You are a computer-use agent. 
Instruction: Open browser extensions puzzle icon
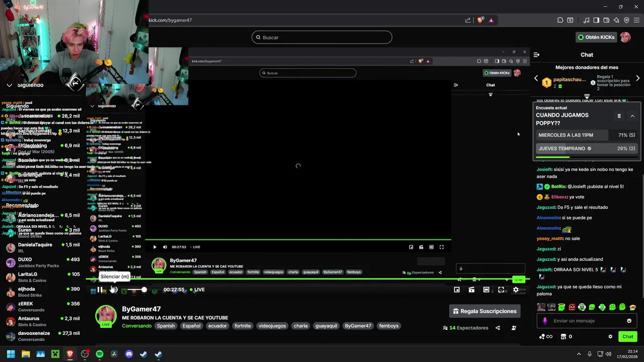click(x=560, y=20)
